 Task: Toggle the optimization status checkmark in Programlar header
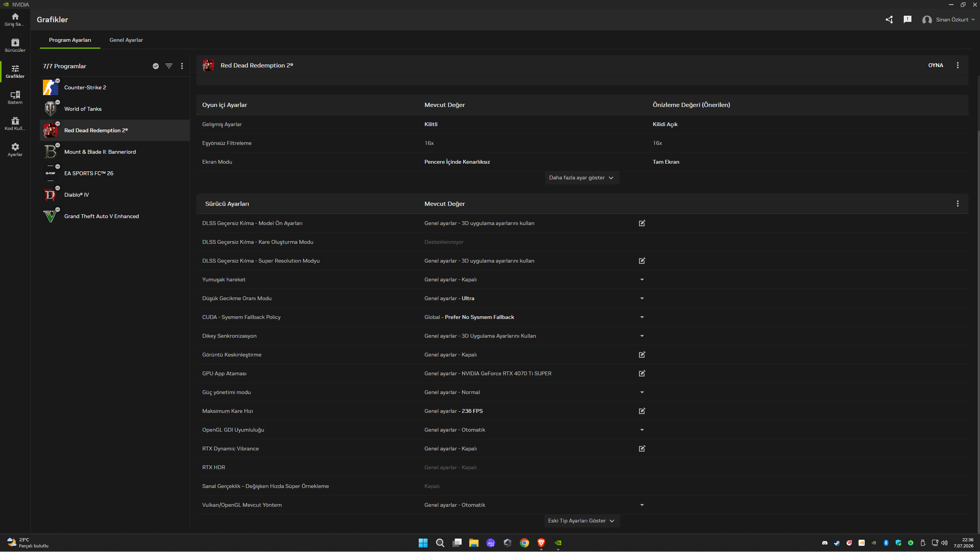click(x=156, y=66)
